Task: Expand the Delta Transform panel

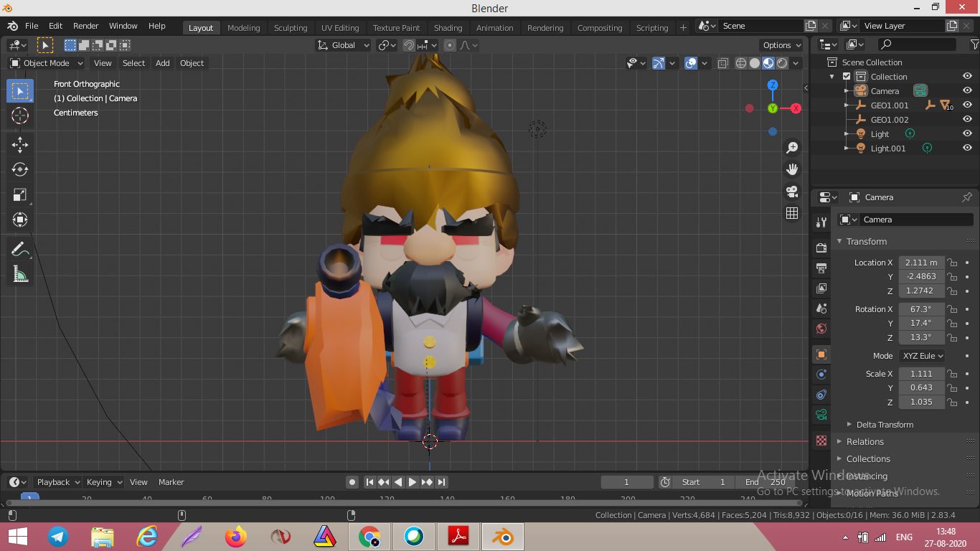Action: [x=883, y=424]
